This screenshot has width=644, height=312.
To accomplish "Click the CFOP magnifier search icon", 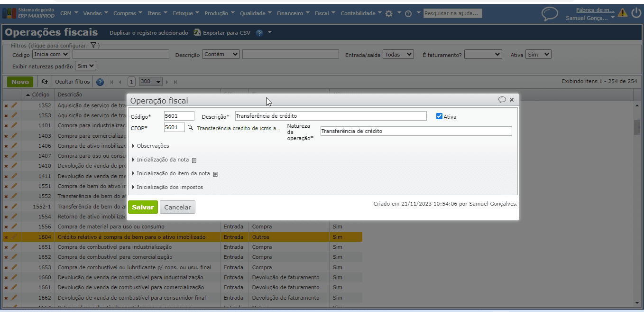I will click(190, 128).
